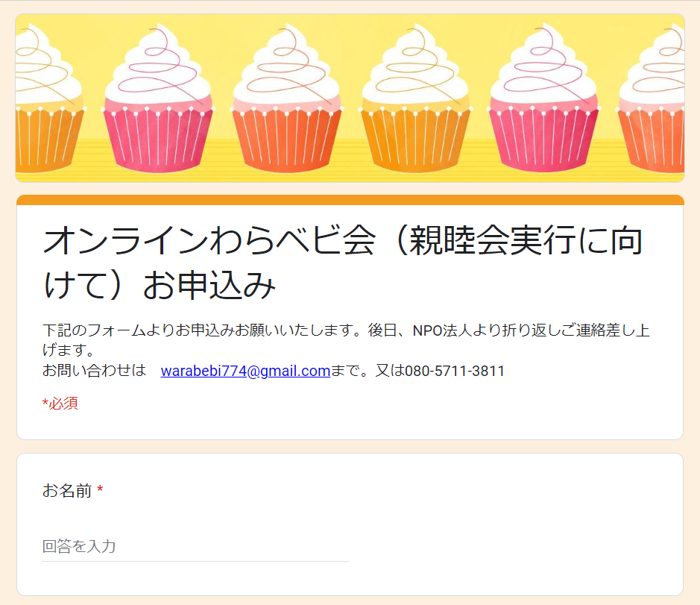This screenshot has width=700, height=605.
Task: Click the red asterisk beside お名前
Action: pos(100,489)
